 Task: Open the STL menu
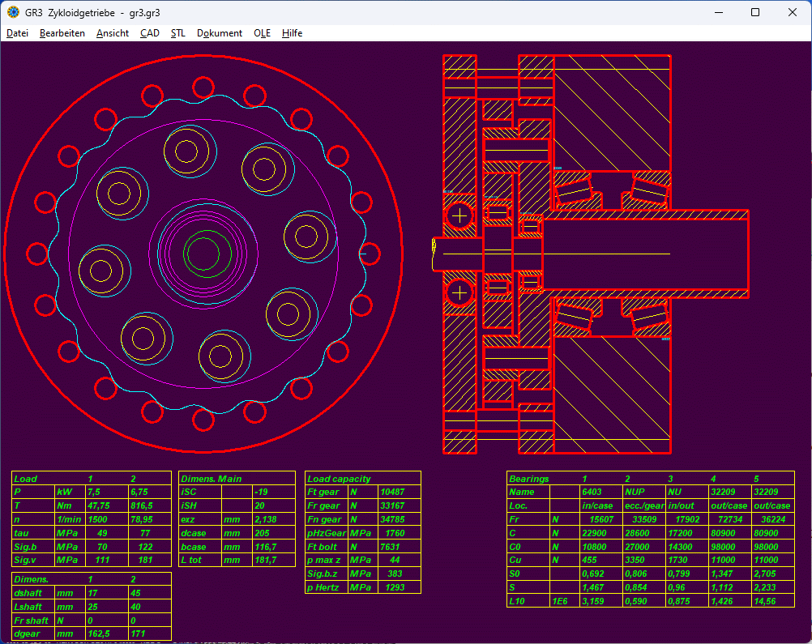178,33
